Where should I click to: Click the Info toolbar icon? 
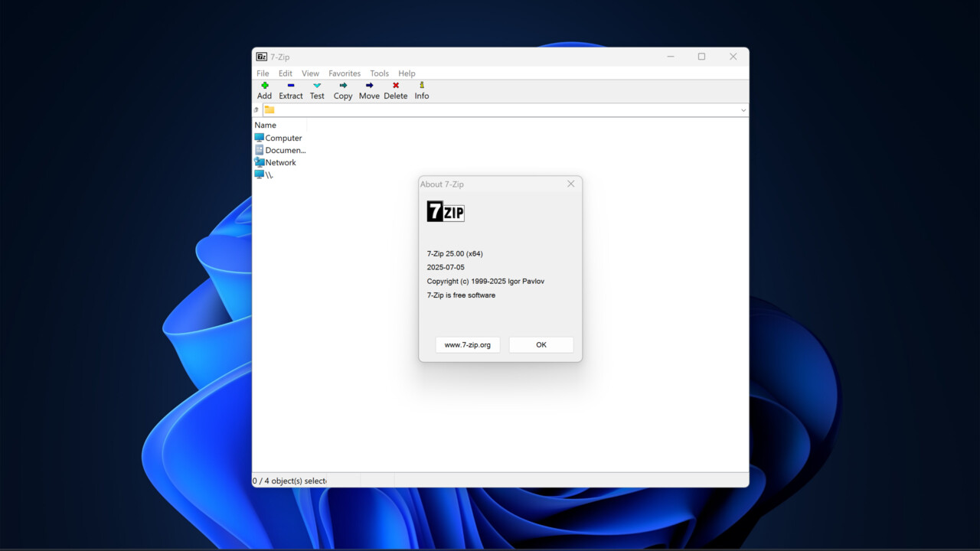click(422, 86)
